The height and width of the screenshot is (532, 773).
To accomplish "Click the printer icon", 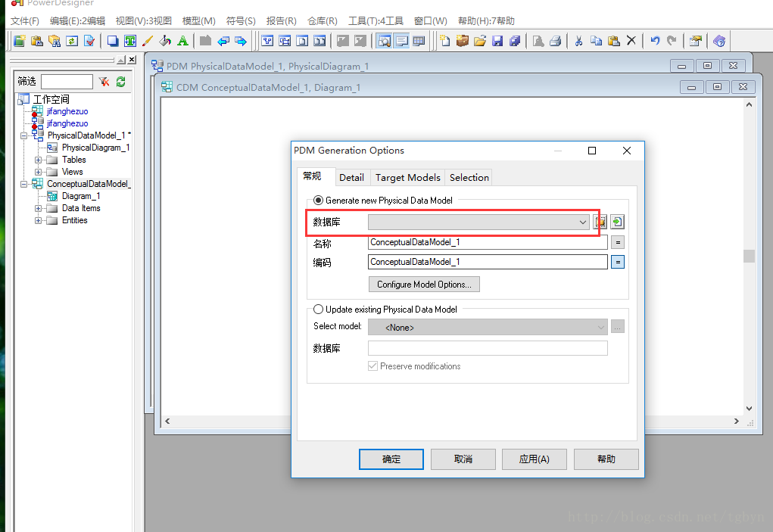I will point(556,41).
